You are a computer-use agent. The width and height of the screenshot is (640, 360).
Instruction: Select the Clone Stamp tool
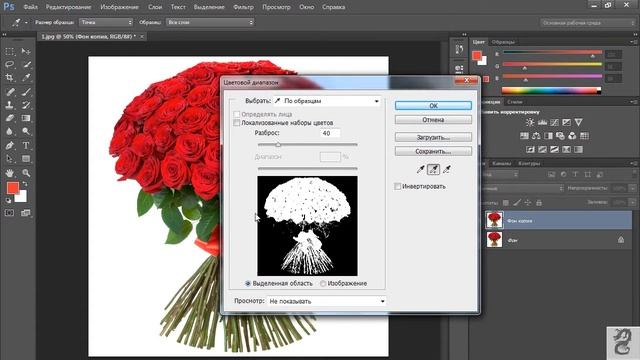point(10,105)
